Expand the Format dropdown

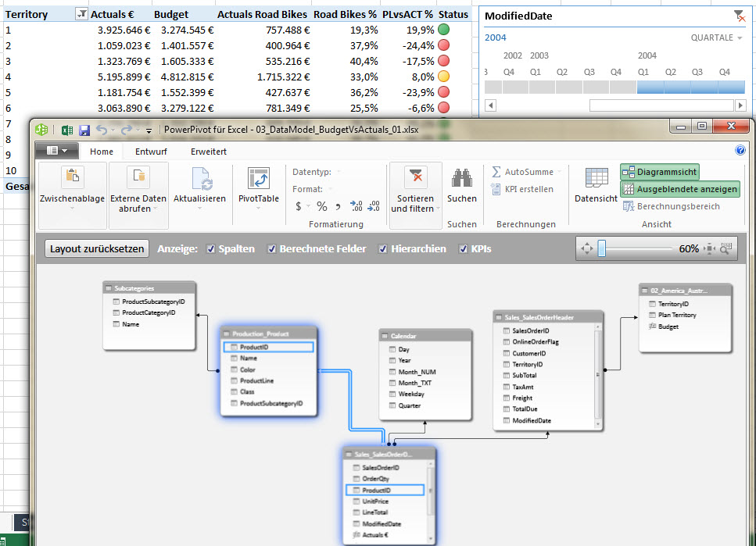click(330, 189)
